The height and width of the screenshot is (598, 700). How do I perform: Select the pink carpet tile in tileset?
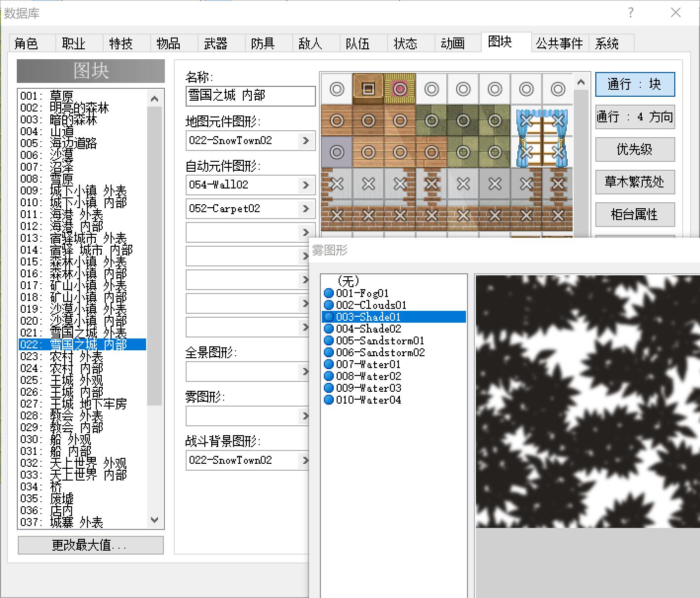pyautogui.click(x=400, y=89)
